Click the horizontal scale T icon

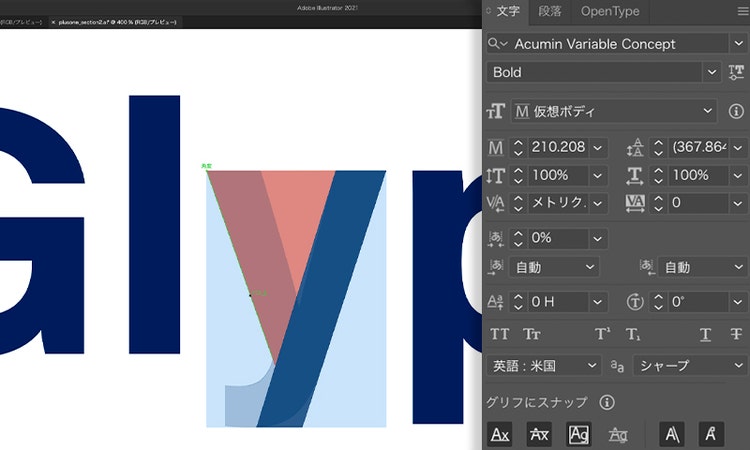click(x=634, y=176)
